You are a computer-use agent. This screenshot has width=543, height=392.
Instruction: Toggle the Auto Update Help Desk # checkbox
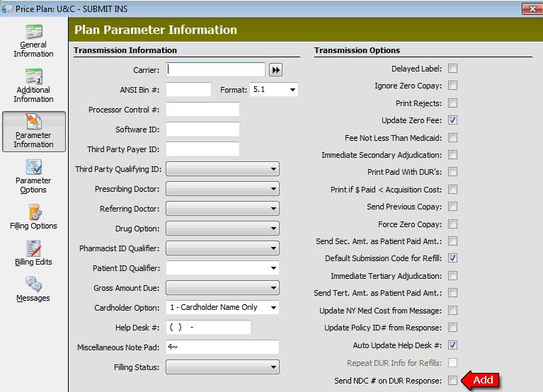pyautogui.click(x=452, y=345)
